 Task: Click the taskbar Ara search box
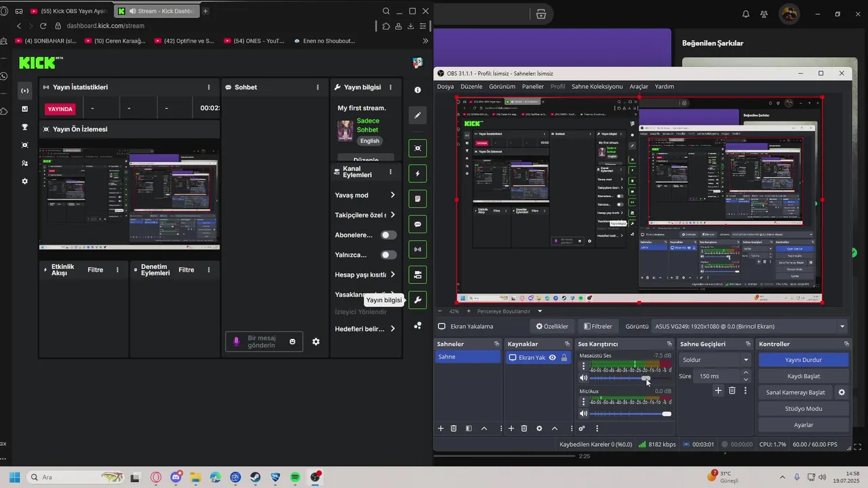pos(76,478)
